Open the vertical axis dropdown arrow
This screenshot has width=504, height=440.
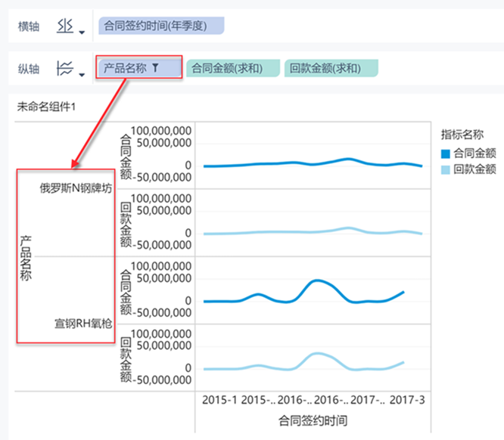82,75
